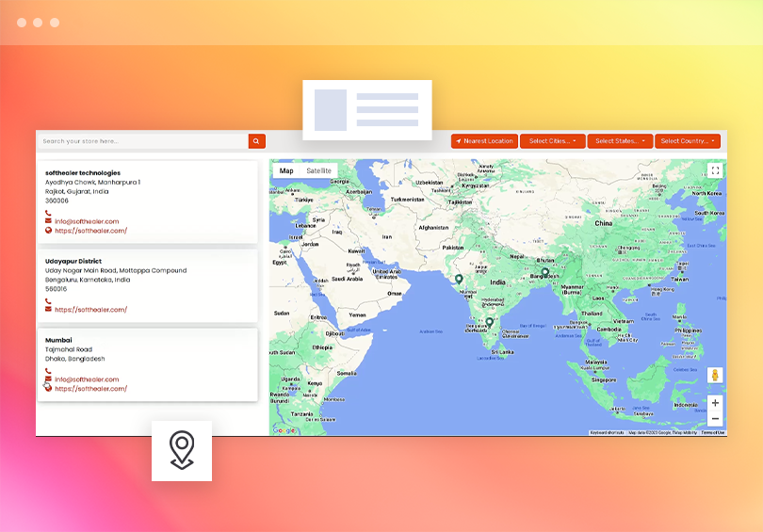Zoom out with the map minus button
This screenshot has height=532, width=763.
pyautogui.click(x=715, y=419)
